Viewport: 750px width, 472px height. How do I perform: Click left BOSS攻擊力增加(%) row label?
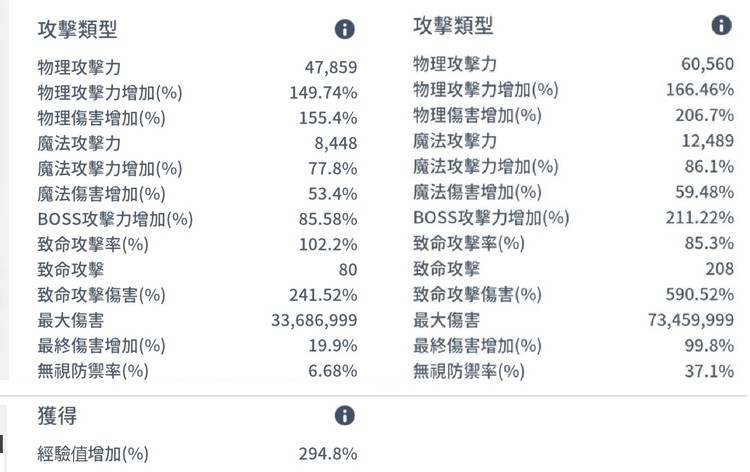click(x=115, y=219)
